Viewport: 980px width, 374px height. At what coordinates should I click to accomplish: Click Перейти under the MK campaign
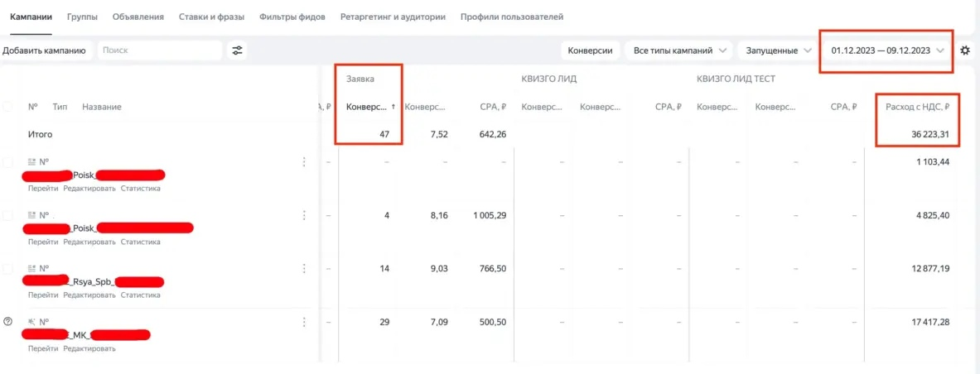coord(43,348)
